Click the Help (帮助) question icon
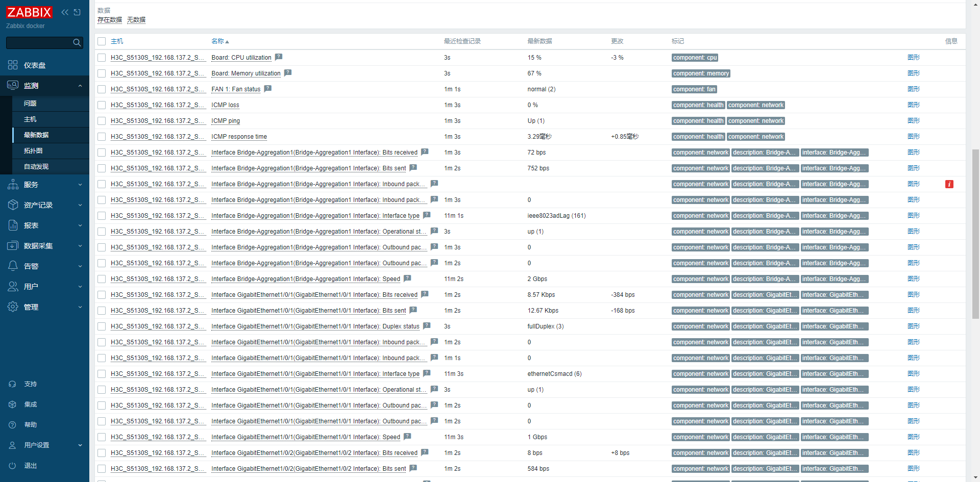 tap(13, 425)
